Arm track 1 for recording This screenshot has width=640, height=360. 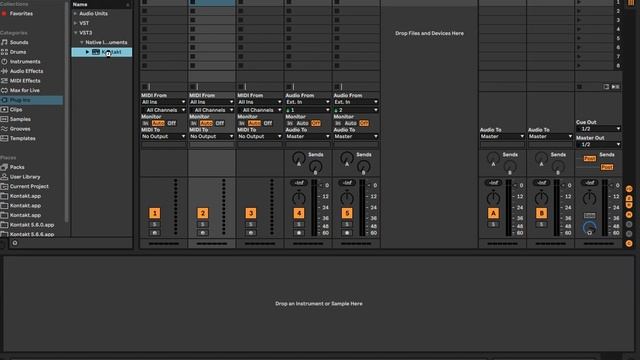(155, 233)
